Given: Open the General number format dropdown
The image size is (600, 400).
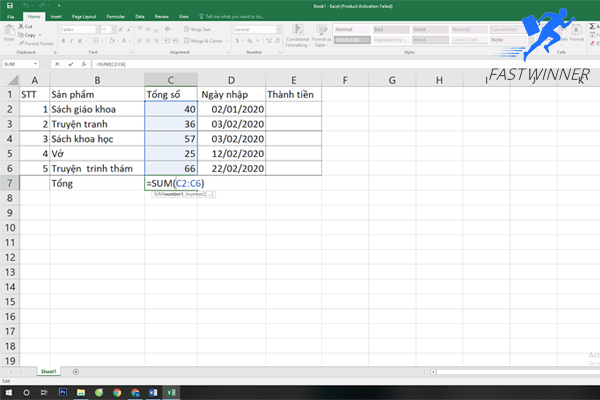Looking at the screenshot, I should point(278,29).
